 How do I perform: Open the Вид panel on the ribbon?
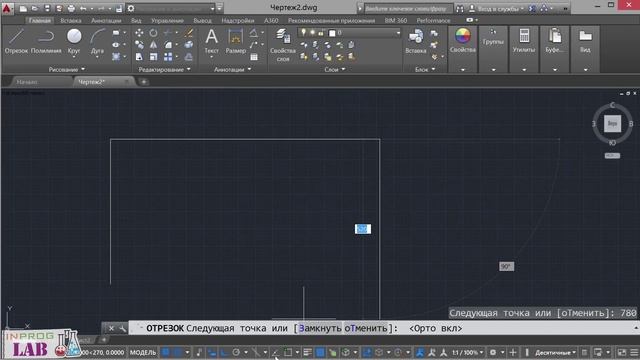[585, 41]
